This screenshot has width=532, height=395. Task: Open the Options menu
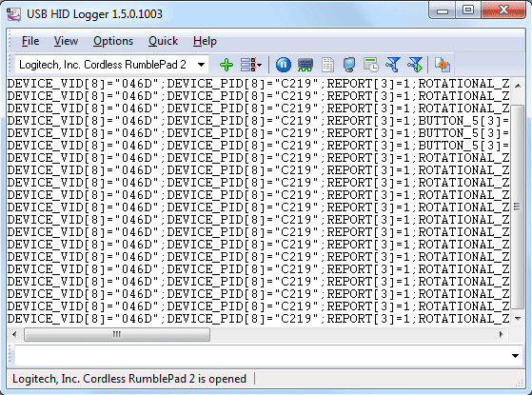(113, 41)
